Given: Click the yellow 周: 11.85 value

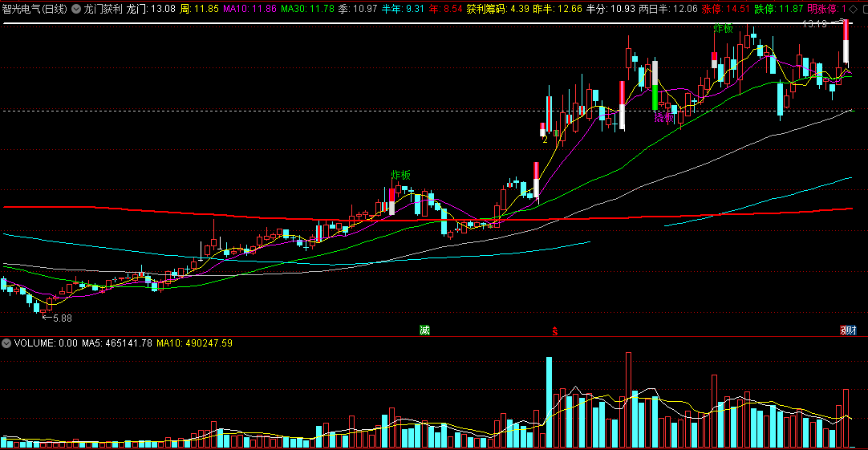Looking at the screenshot, I should point(199,9).
